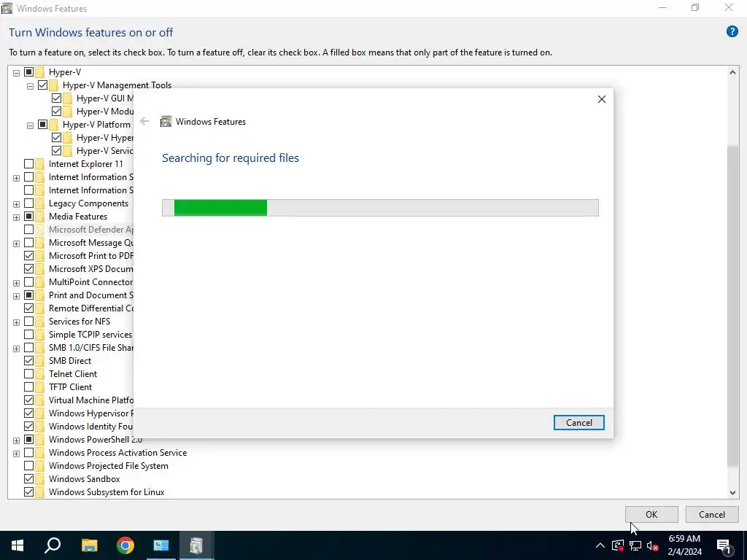The image size is (747, 560).
Task: Enable Internet Explorer 11 checkbox
Action: (x=28, y=164)
